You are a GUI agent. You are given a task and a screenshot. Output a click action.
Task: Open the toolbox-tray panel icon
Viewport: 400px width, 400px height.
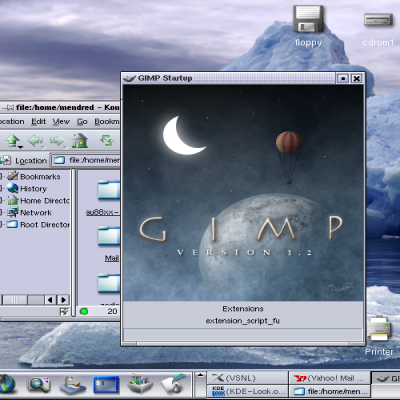tap(140, 383)
